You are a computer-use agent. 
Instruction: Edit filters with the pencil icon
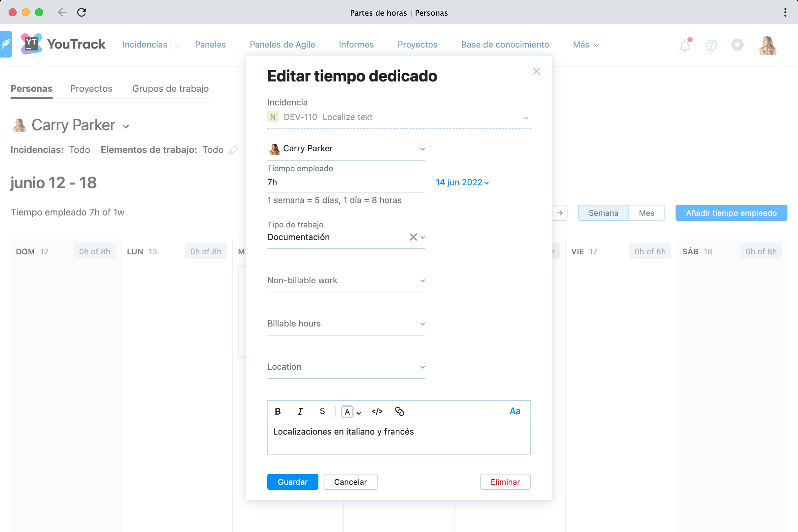click(233, 150)
